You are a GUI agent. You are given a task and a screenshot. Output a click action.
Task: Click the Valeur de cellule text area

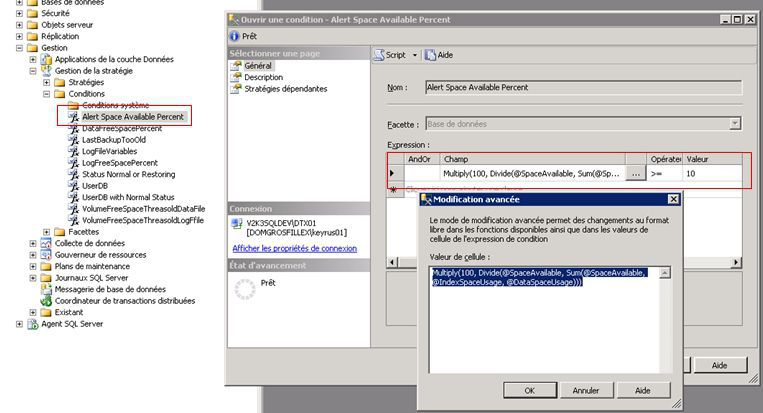pos(544,320)
